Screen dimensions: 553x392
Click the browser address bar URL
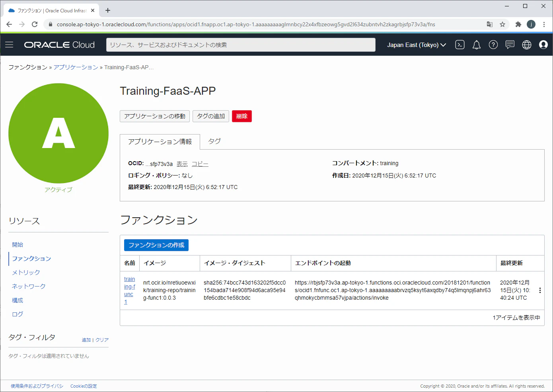(246, 24)
